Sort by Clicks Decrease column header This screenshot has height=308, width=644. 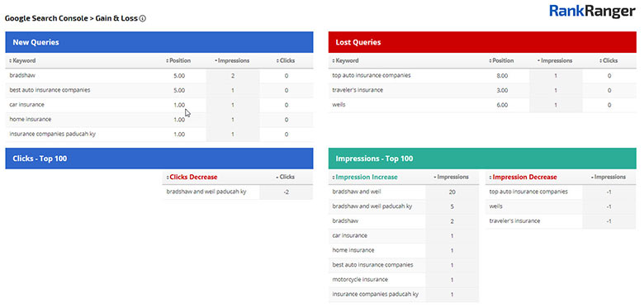click(x=192, y=177)
